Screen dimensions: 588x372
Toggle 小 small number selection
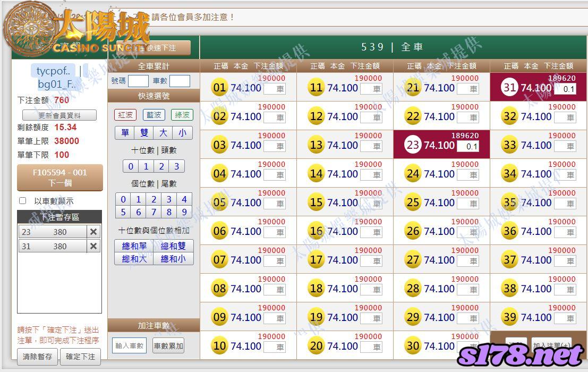click(x=183, y=133)
